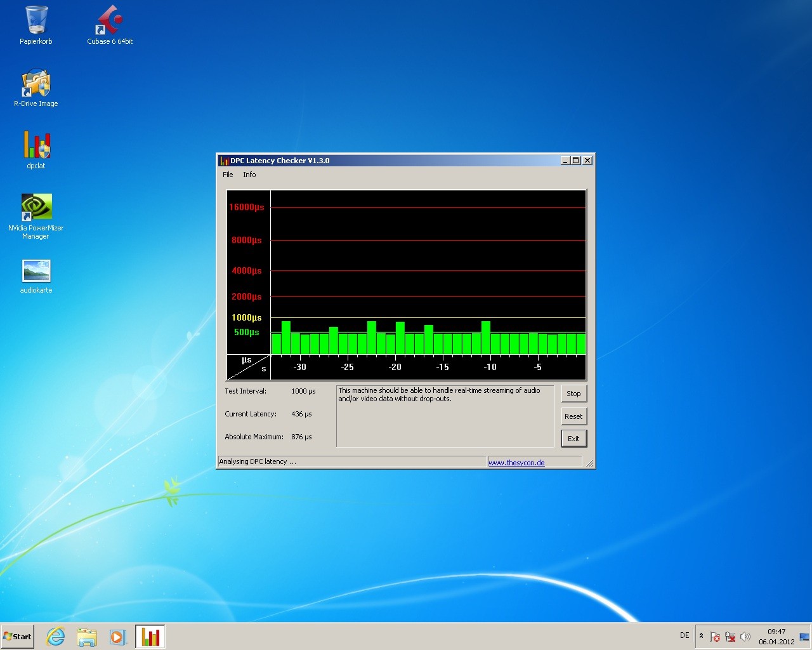Click the Current Latency value 436 µs
The image size is (812, 650).
tap(301, 414)
